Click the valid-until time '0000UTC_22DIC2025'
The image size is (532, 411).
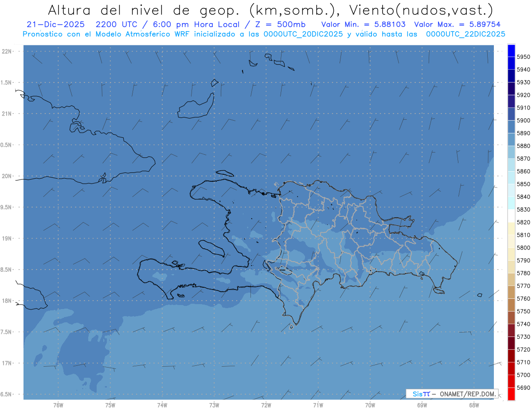[x=465, y=34]
